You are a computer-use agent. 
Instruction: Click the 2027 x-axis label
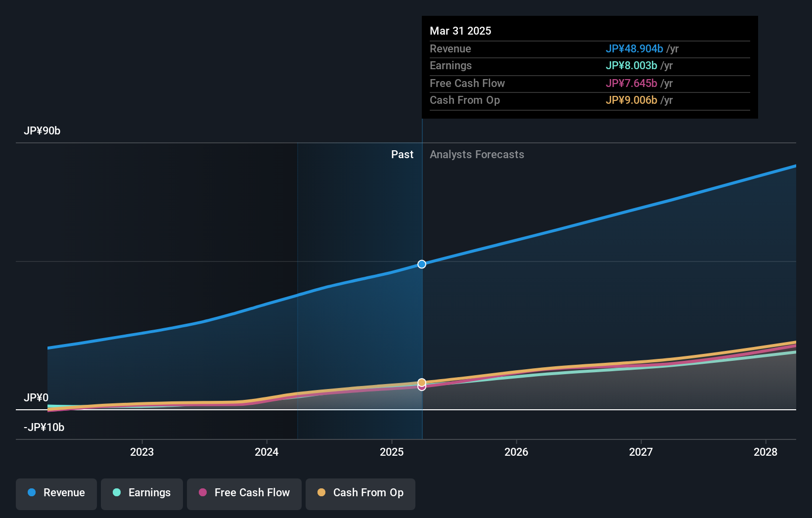pyautogui.click(x=641, y=452)
